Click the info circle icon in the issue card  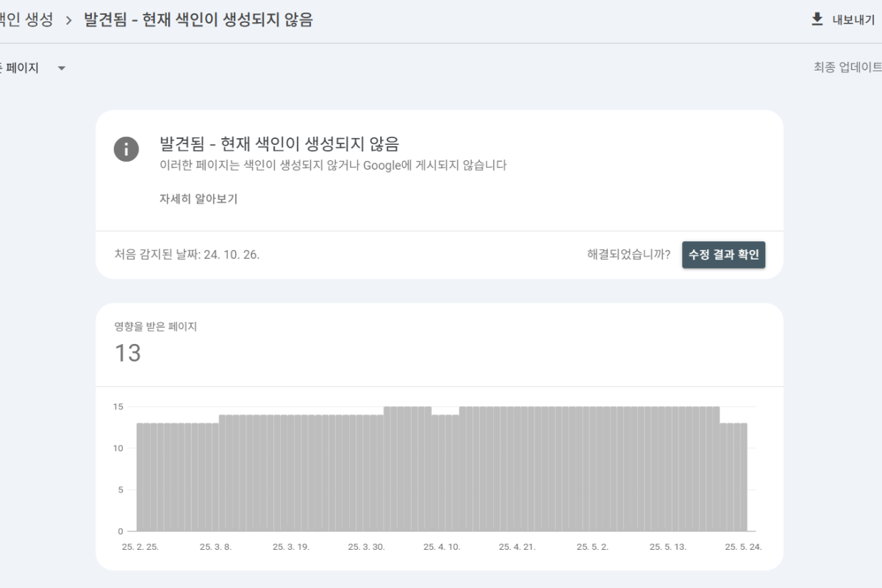pyautogui.click(x=126, y=149)
